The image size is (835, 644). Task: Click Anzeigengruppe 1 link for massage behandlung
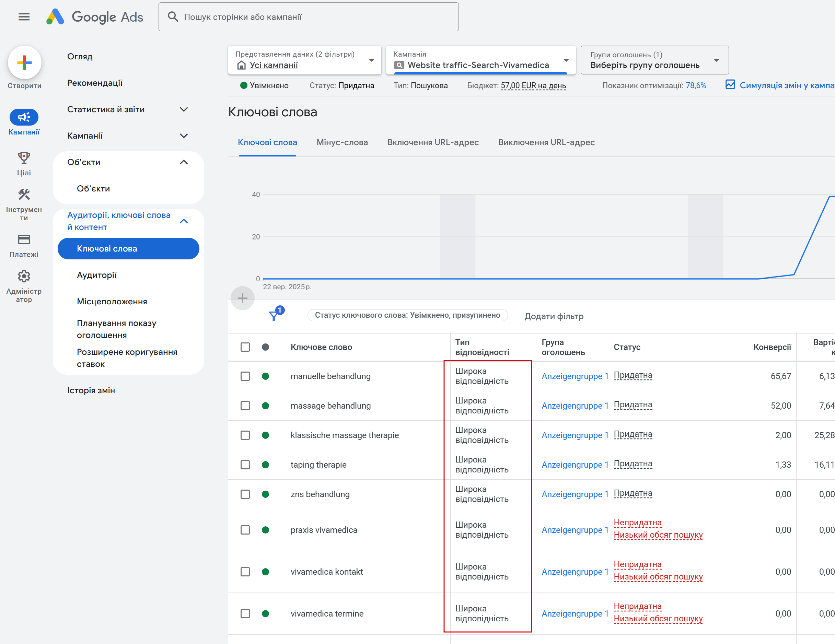[574, 406]
